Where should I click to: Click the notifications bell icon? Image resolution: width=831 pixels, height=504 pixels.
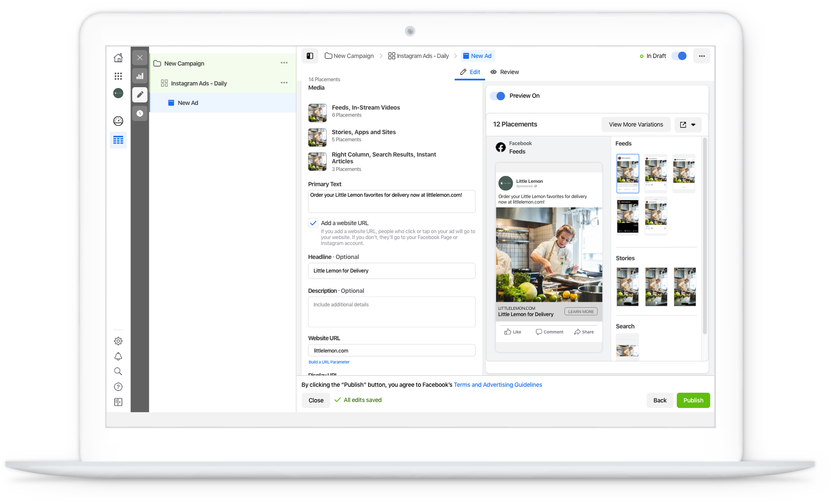tap(118, 356)
